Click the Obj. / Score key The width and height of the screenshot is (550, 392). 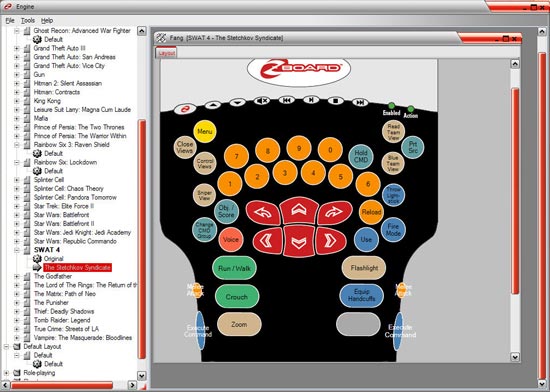[x=226, y=212]
